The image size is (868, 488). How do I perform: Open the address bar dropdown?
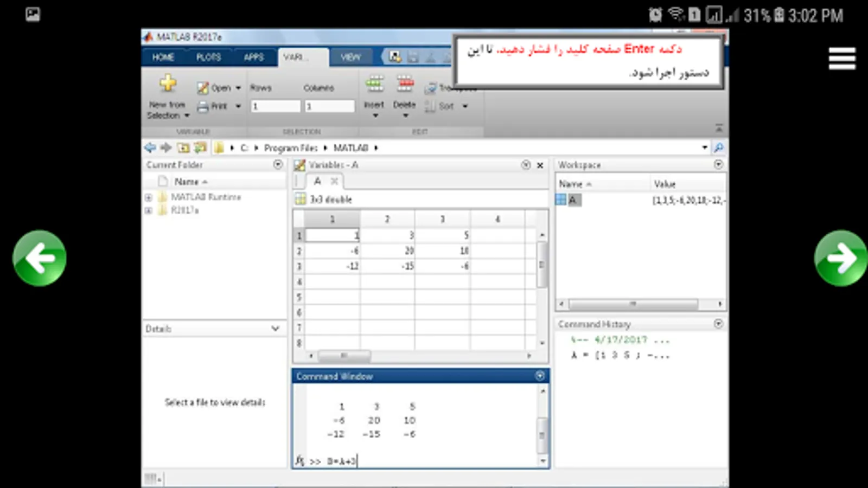point(705,147)
